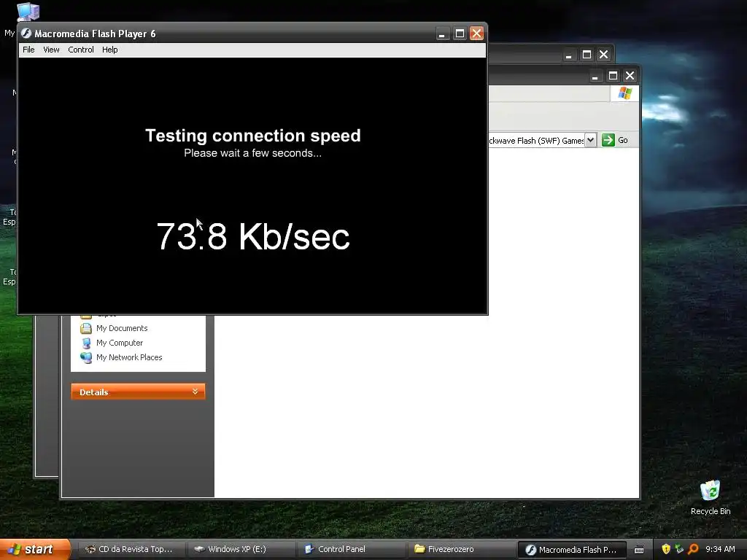
Task: Click the address field showing Flash (SWF) Games
Action: (x=536, y=141)
